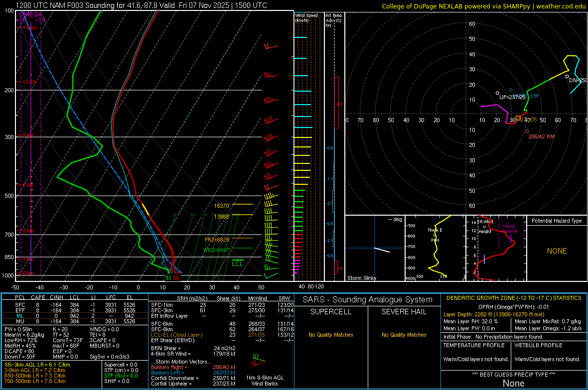Select the SFC parcel row

tap(75, 305)
